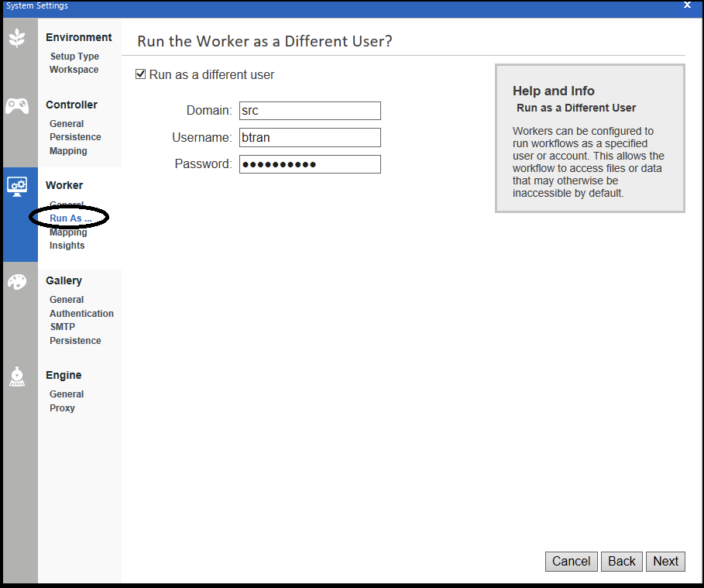Close the System Settings window

[x=687, y=5]
